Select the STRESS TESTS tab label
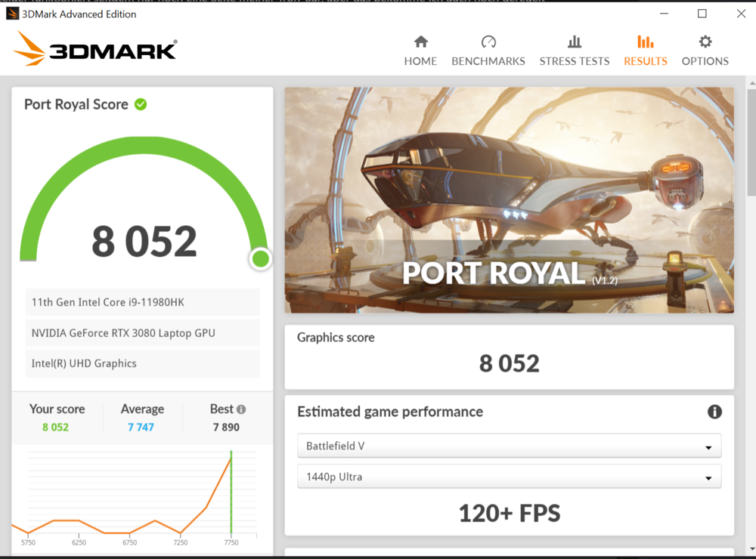This screenshot has height=559, width=756. (x=575, y=61)
